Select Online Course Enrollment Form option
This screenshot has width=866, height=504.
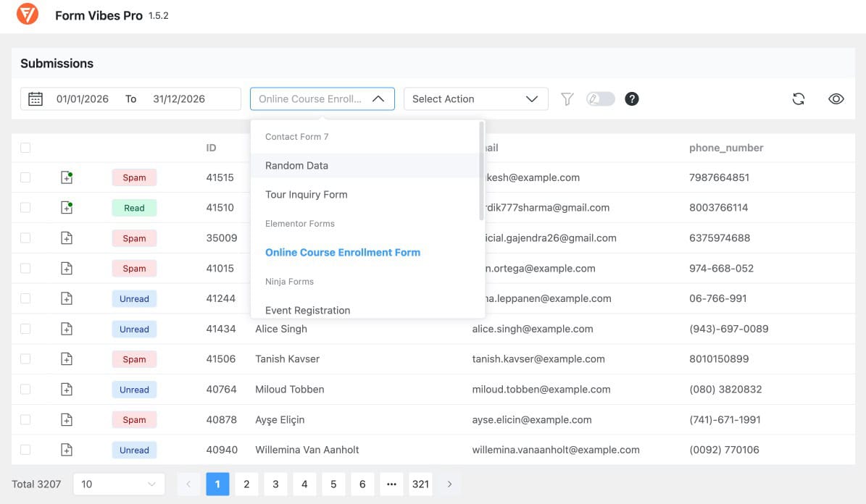(365, 252)
